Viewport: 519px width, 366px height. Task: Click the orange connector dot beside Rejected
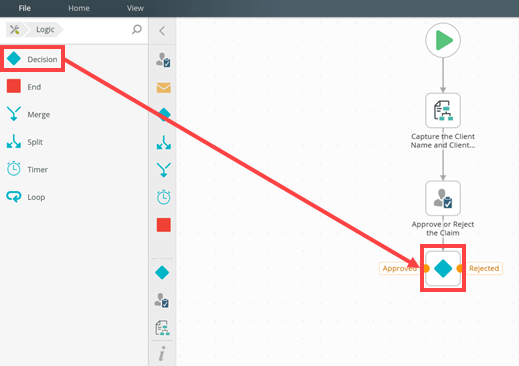coord(460,268)
